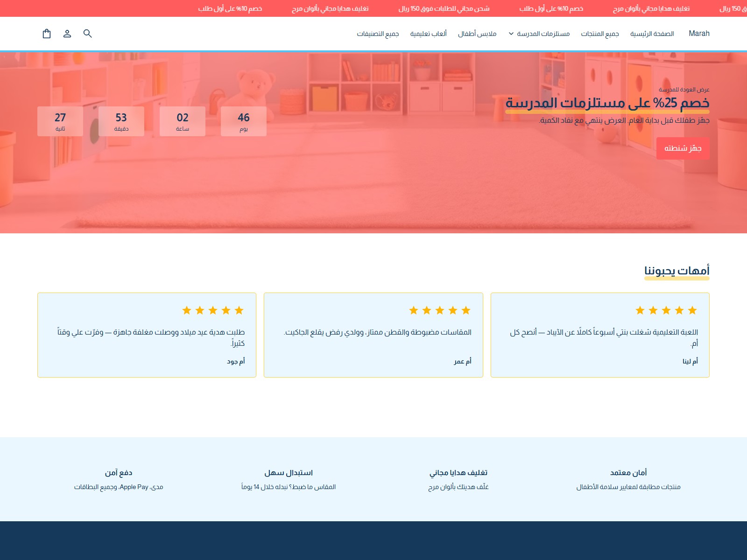Click the countdown days box 46 يوم
The height and width of the screenshot is (560, 747).
[x=244, y=121]
